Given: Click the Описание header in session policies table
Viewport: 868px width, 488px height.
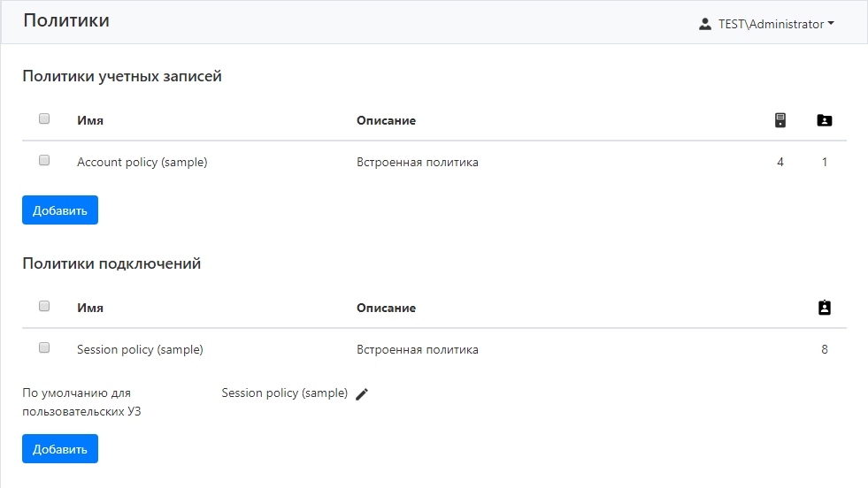Looking at the screenshot, I should pos(386,308).
